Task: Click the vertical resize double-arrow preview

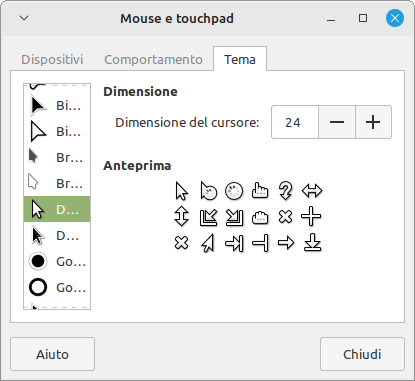Action: pos(182,217)
